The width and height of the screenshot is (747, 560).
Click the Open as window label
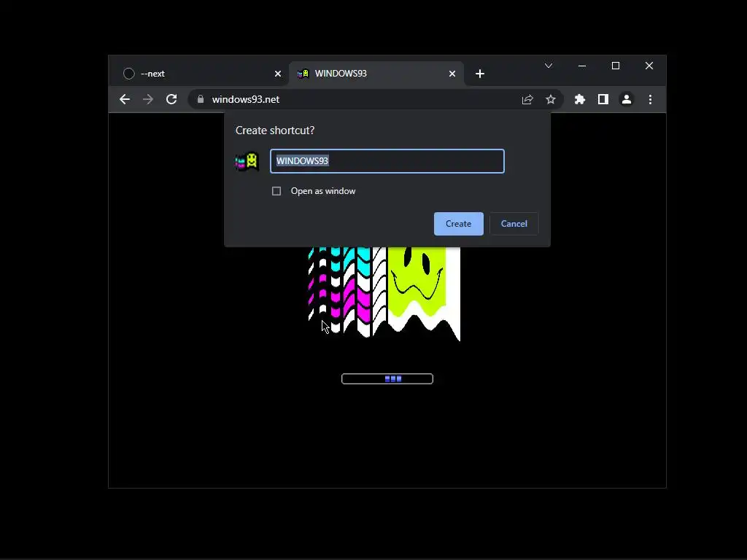tap(323, 191)
